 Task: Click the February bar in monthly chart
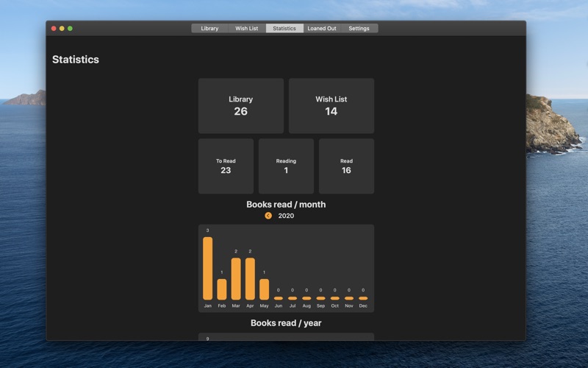point(222,289)
